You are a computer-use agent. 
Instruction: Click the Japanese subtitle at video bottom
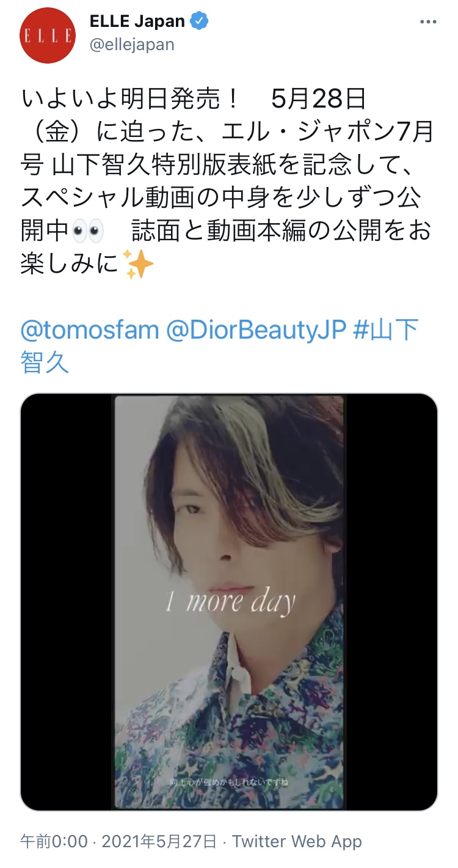[x=230, y=782]
